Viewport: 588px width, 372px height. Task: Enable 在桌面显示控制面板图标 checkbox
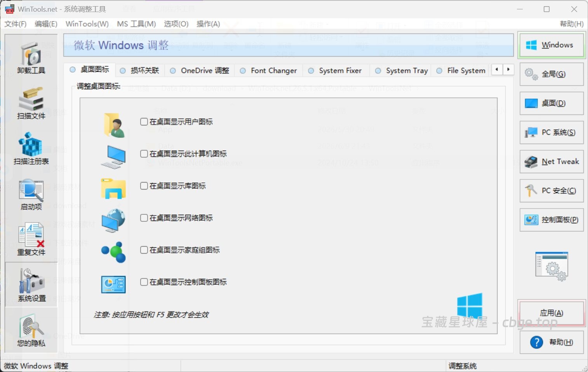(144, 282)
